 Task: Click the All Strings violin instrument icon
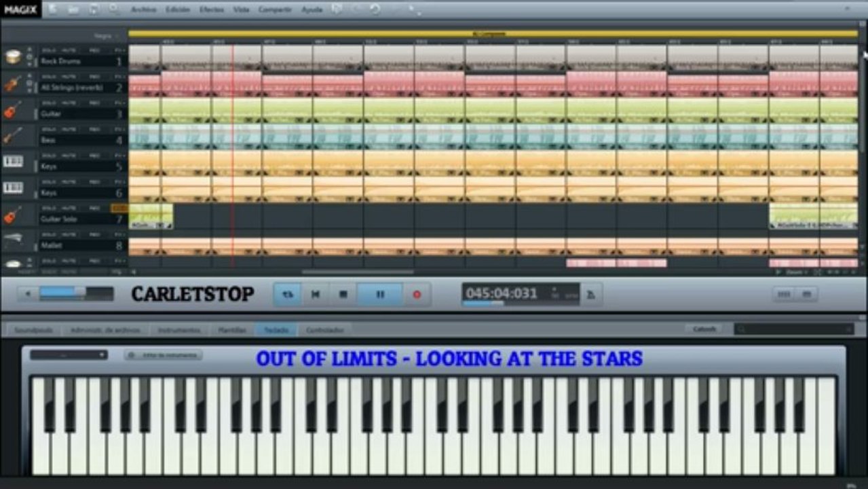click(x=13, y=84)
